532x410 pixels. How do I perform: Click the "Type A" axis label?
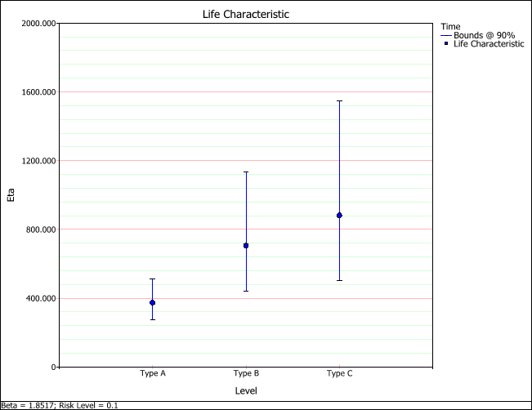[153, 374]
